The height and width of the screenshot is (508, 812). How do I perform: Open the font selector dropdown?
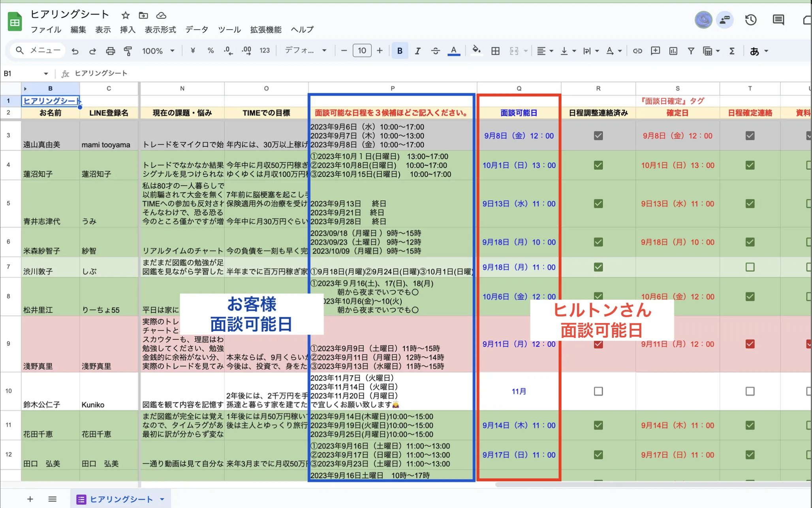click(324, 51)
